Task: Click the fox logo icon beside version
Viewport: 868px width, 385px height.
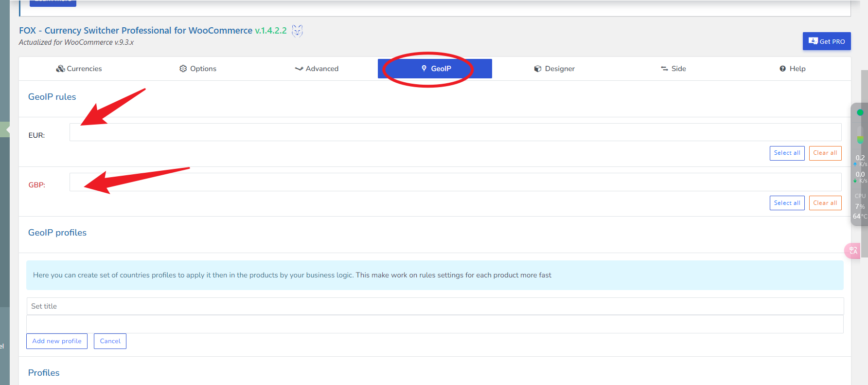Action: coord(297,31)
